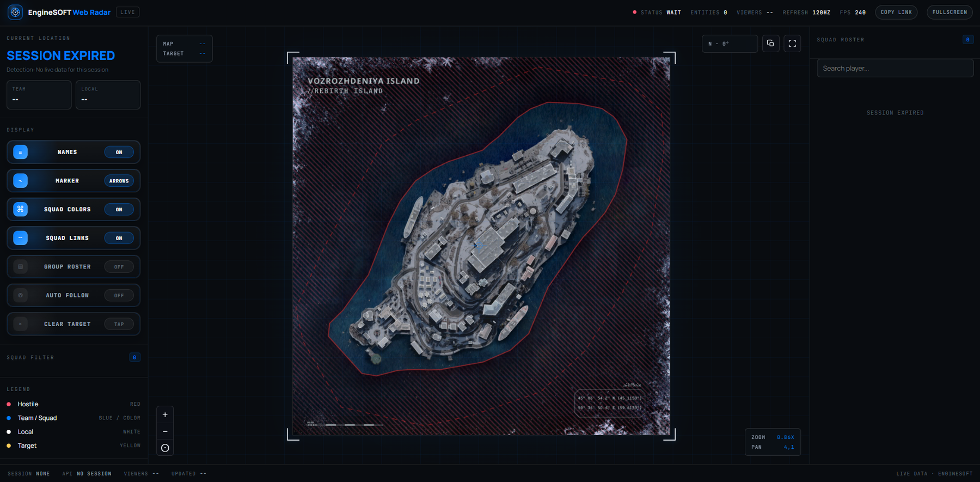The height and width of the screenshot is (482, 980).
Task: Click the blue SESSION EXPIRED heading
Action: tap(61, 56)
